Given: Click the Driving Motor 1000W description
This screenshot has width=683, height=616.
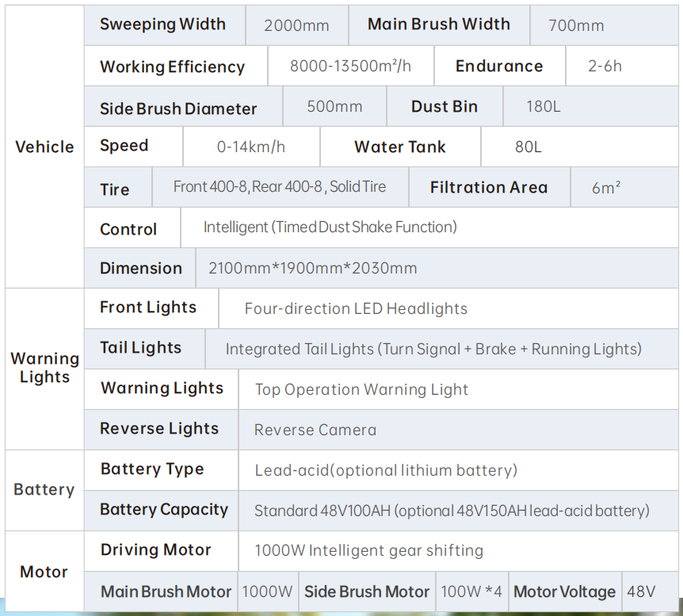Looking at the screenshot, I should point(369,551).
